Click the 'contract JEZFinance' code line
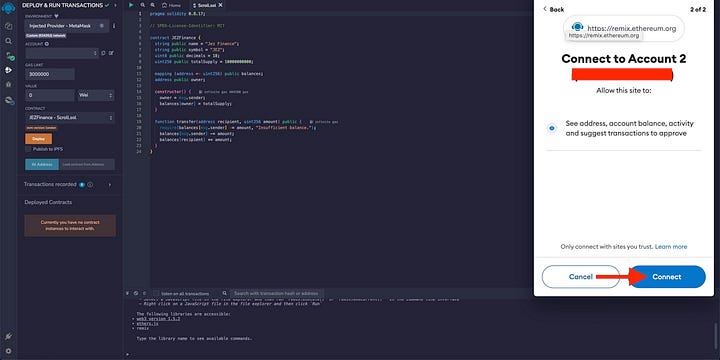The height and width of the screenshot is (360, 720). coord(175,38)
